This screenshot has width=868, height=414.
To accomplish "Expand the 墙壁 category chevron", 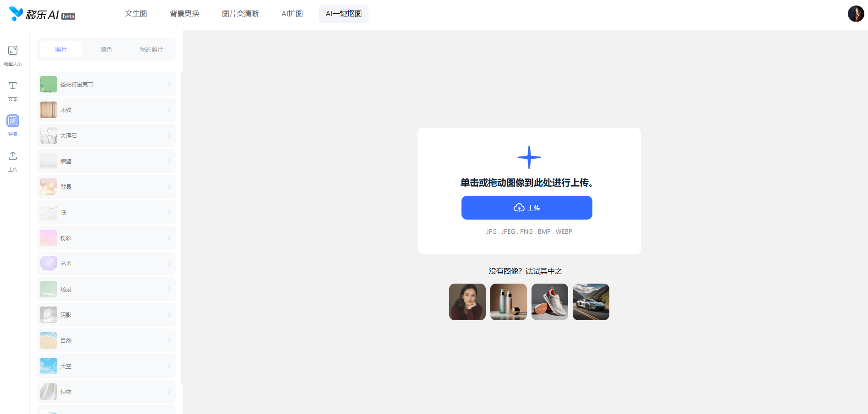I will [169, 161].
